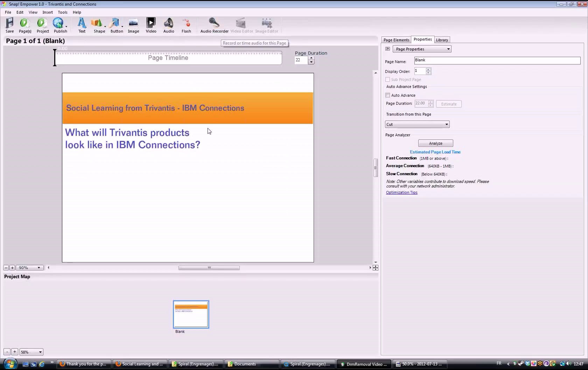Click the Page Timeline playhead marker
The width and height of the screenshot is (588, 370).
pos(55,57)
